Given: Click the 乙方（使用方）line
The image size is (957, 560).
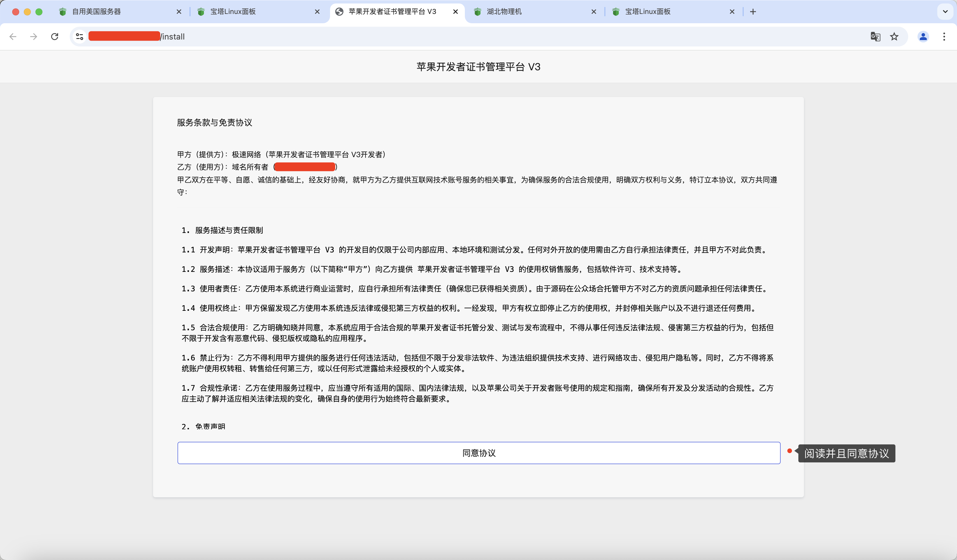Looking at the screenshot, I should click(257, 167).
